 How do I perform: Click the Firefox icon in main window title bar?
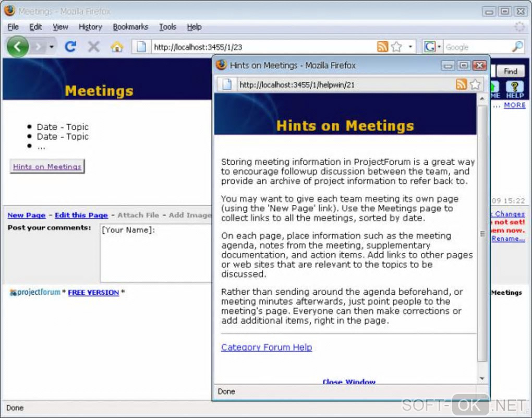9,10
